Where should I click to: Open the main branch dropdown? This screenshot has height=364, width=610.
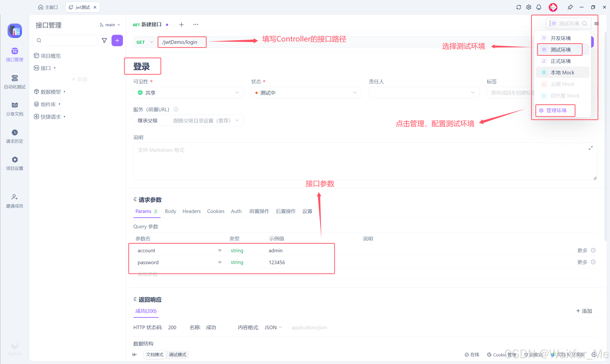(110, 25)
